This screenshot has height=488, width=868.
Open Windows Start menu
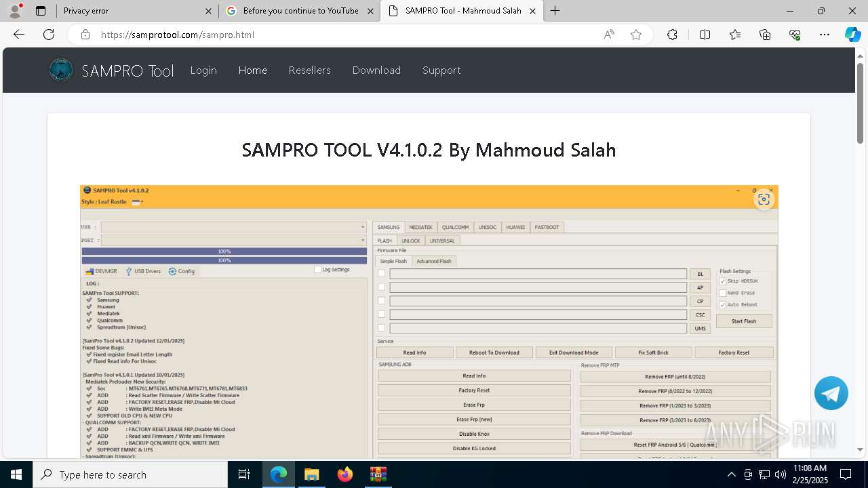click(x=16, y=474)
